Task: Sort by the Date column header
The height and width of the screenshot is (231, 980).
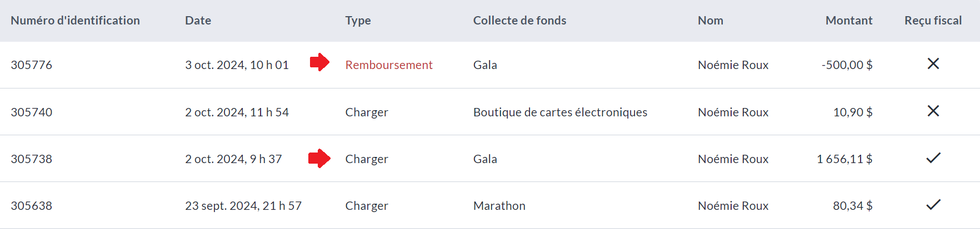Action: [198, 21]
